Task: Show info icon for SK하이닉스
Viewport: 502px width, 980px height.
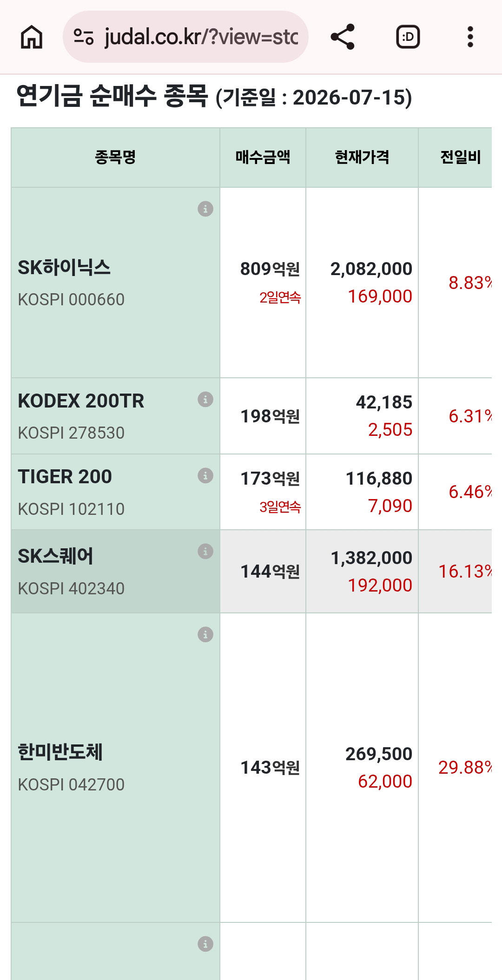Action: coord(205,209)
